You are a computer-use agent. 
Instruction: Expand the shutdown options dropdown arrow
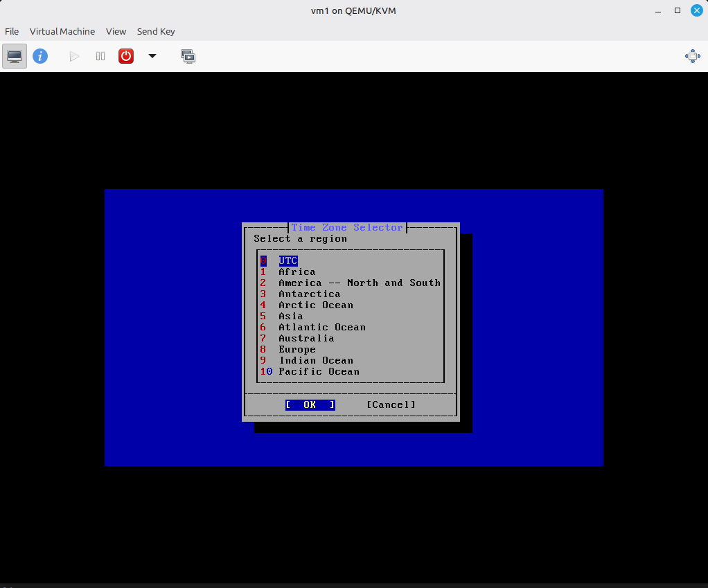(152, 56)
